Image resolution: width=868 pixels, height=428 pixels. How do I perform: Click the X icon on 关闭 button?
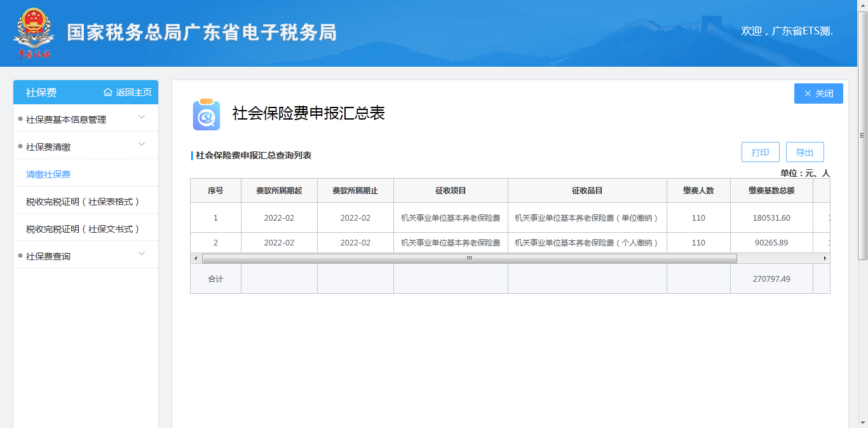(808, 93)
